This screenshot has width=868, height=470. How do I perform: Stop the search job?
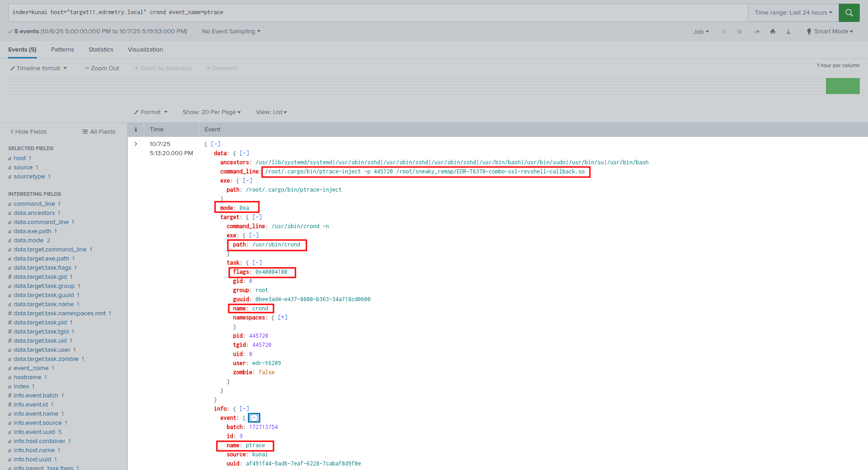point(739,31)
